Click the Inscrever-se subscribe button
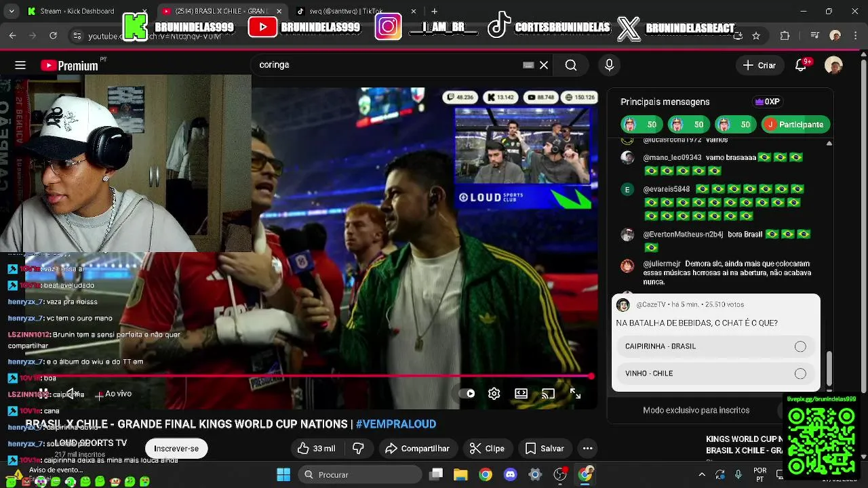Image resolution: width=868 pixels, height=488 pixels. [176, 449]
